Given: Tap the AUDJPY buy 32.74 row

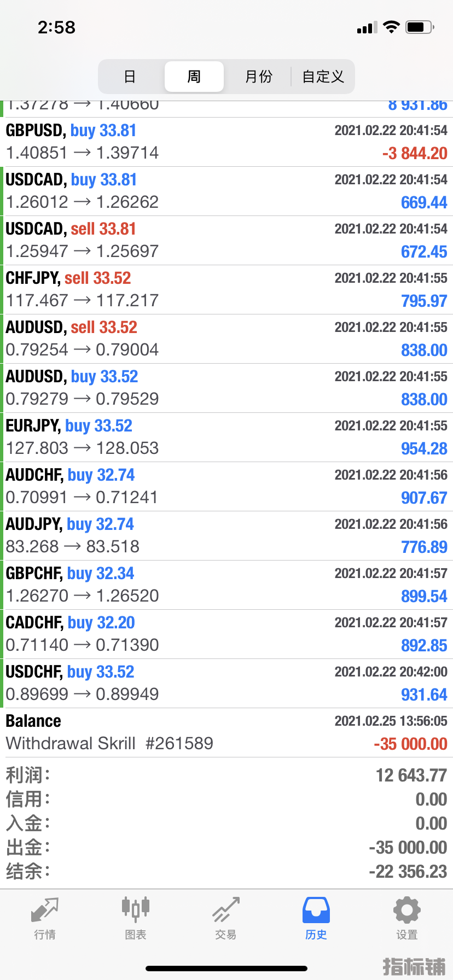Looking at the screenshot, I should [x=226, y=535].
